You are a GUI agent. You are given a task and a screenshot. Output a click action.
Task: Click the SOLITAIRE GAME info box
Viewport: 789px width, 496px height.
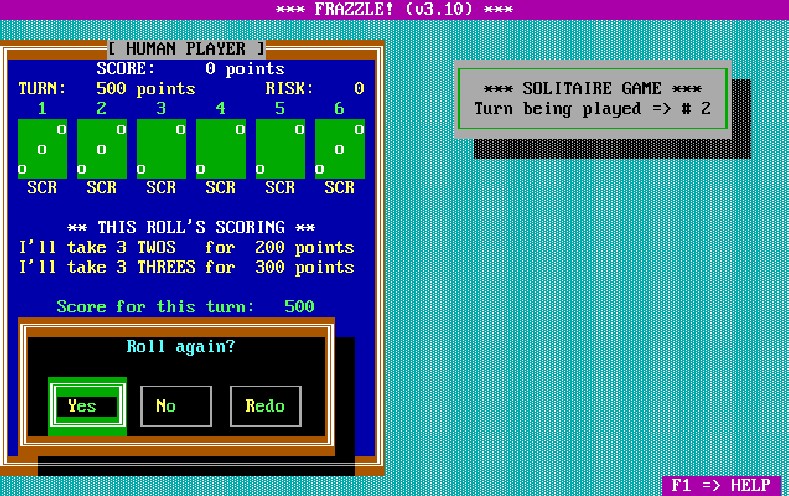[593, 99]
